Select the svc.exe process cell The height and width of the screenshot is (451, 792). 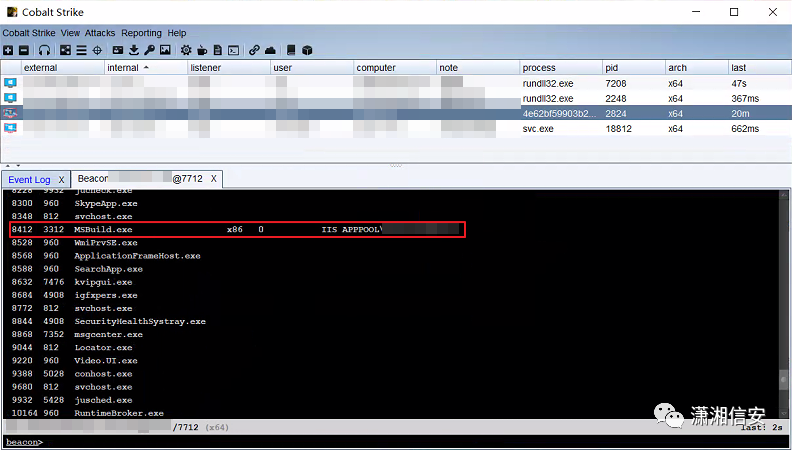point(561,129)
